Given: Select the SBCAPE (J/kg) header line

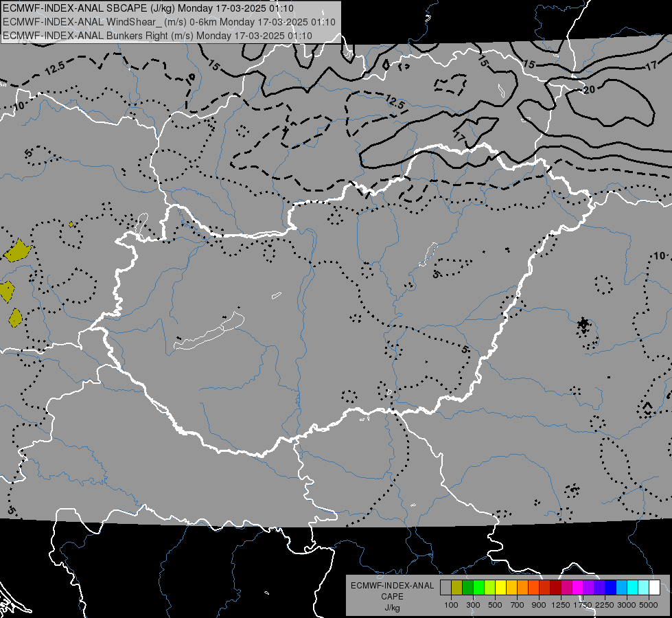Looking at the screenshot, I should pos(148,8).
